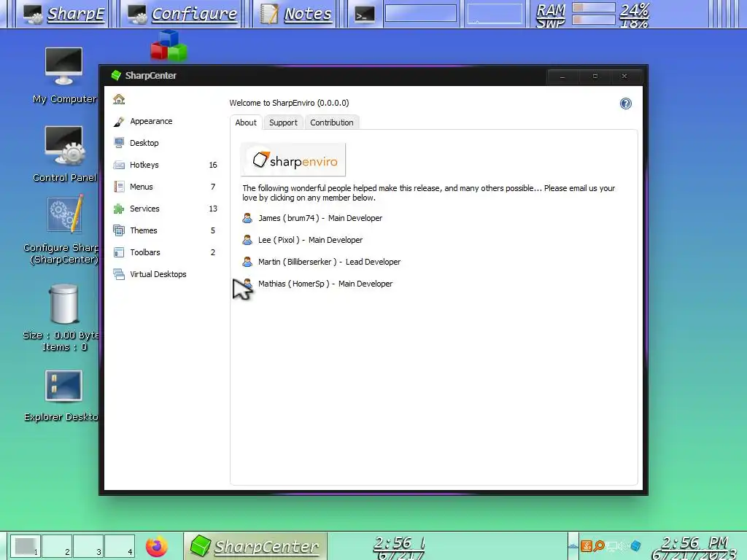Switch to virtual desktop 4
This screenshot has height=560, width=747.
(120, 545)
